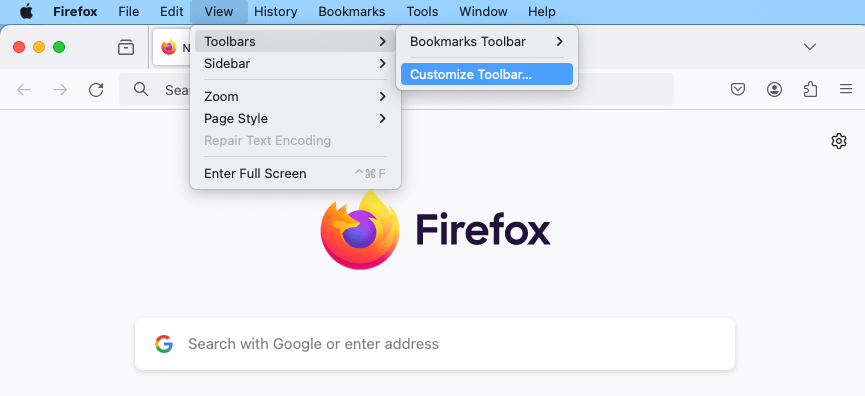This screenshot has height=396, width=865.
Task: Click the search magnifier icon in the address bar
Action: [141, 89]
